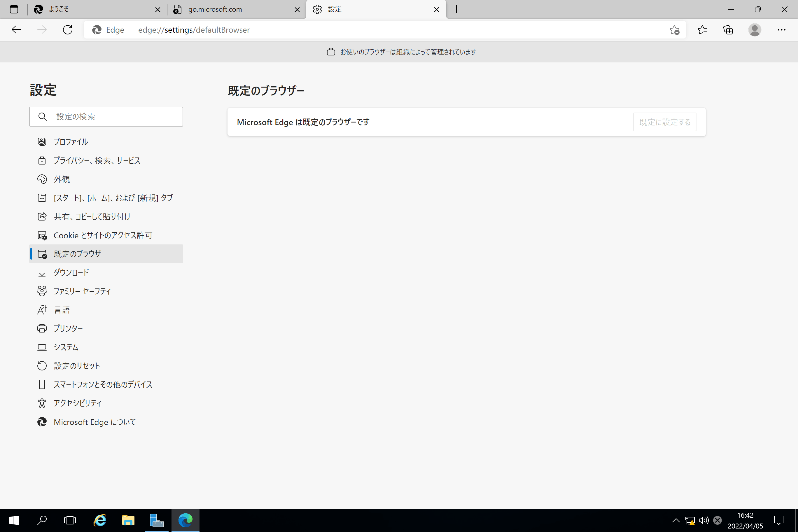Go back to previous page
This screenshot has height=532, width=798.
[16, 30]
